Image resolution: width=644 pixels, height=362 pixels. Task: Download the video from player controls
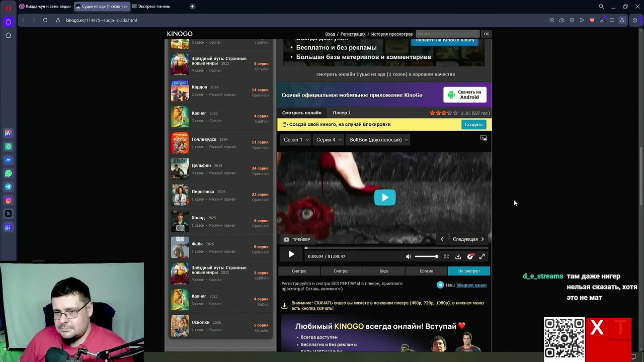pyautogui.click(x=458, y=256)
